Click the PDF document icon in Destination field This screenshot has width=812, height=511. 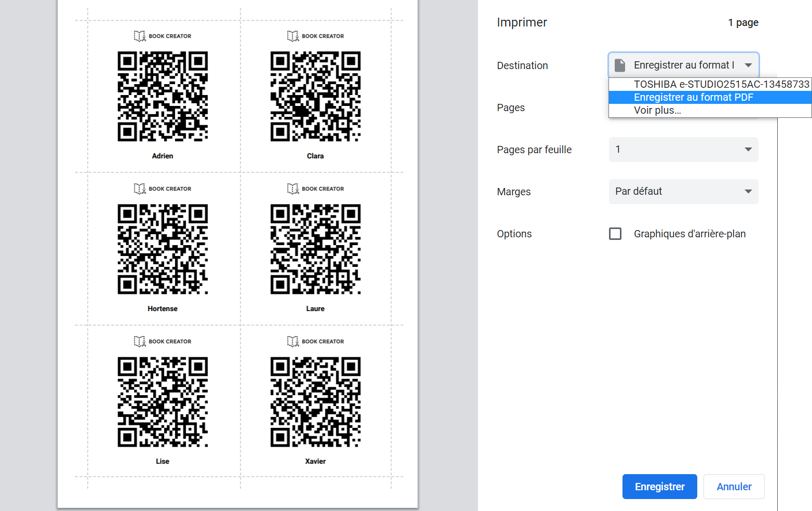click(x=620, y=65)
